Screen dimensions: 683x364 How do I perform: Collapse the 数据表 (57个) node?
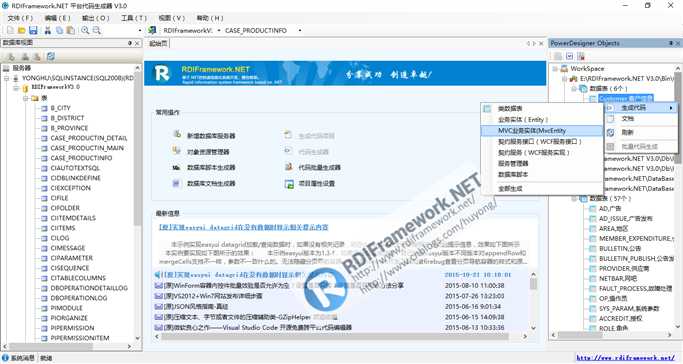tap(574, 199)
